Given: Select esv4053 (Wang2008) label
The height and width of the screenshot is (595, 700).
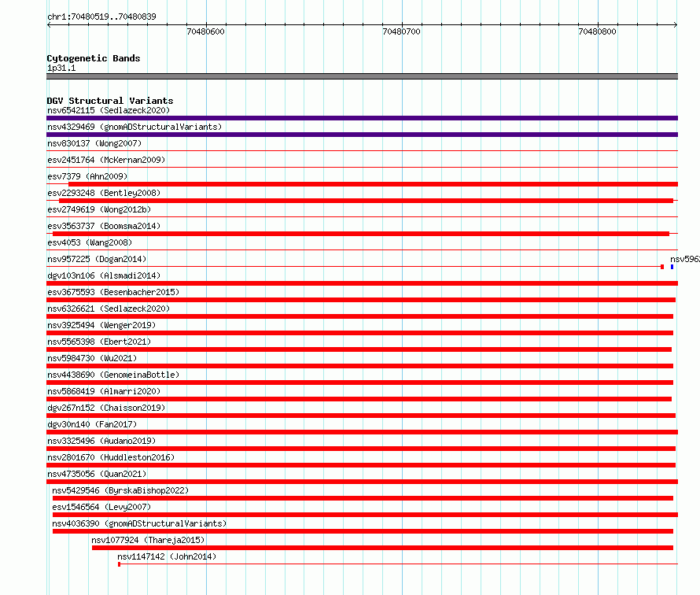Looking at the screenshot, I should click(90, 242).
